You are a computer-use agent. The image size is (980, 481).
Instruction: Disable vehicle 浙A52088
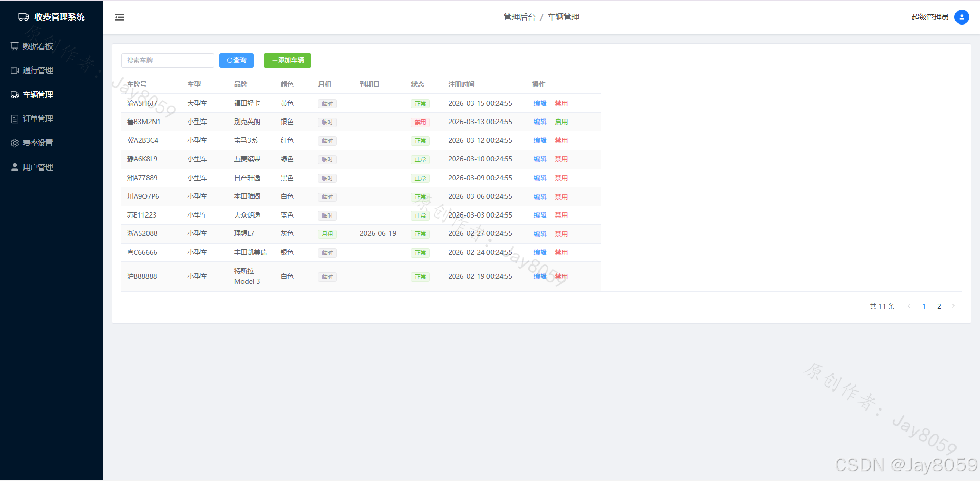561,234
